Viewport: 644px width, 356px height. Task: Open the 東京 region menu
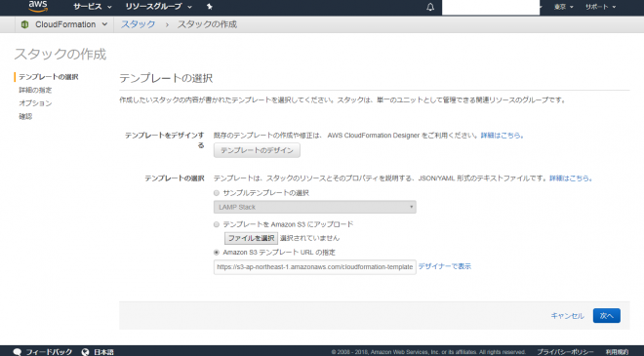(x=563, y=7)
